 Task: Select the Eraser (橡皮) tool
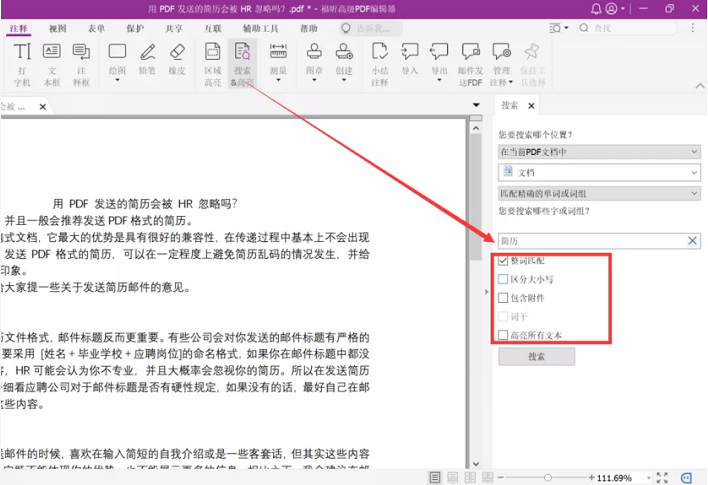click(x=177, y=59)
